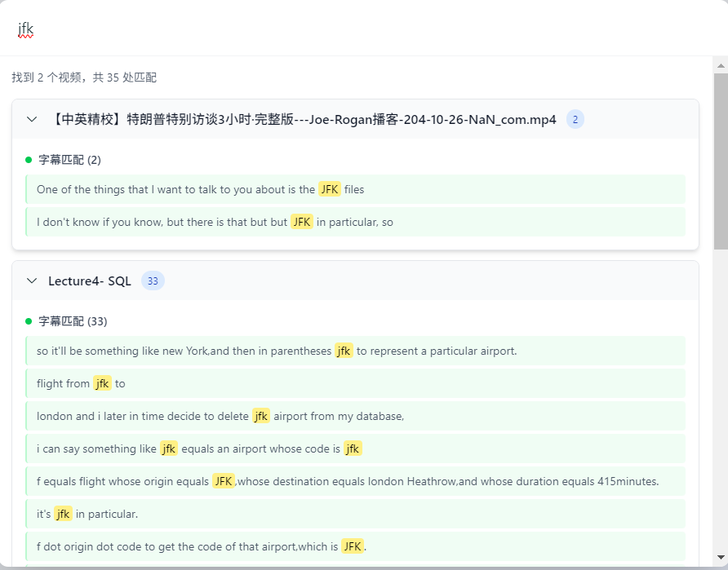The image size is (728, 570).
Task: Open subtitle 'One of the things that I want'
Action: [356, 189]
